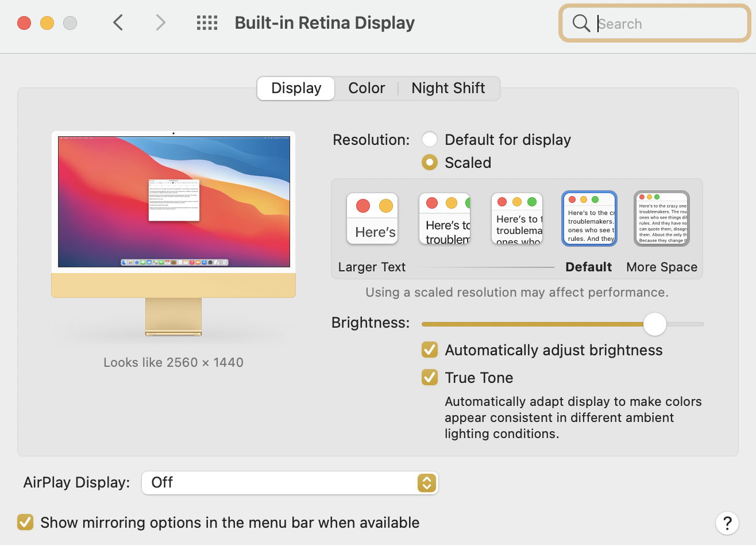Screen dimensions: 756x545
Task: Click the iMac display preview image
Action: 173,233
